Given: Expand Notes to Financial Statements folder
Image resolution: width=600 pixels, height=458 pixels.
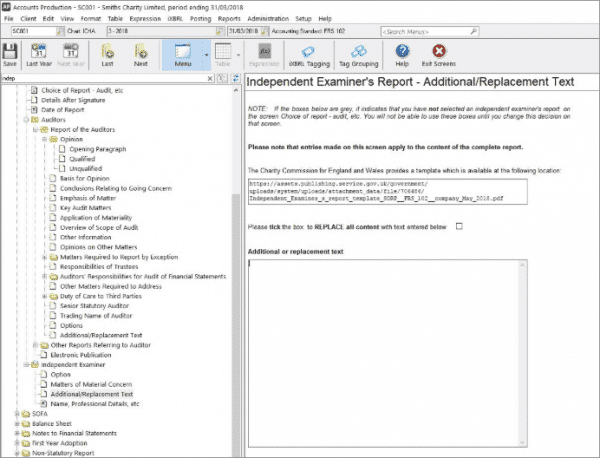Looking at the screenshot, I should pos(15,435).
